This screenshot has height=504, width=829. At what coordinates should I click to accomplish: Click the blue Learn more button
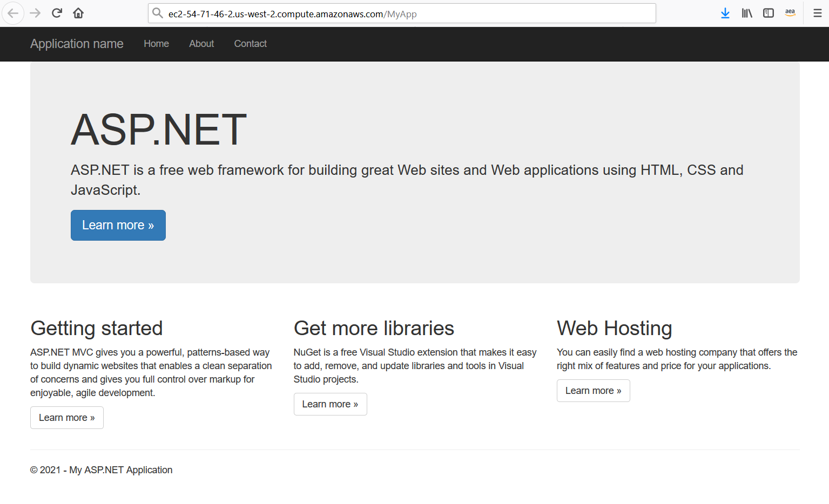pyautogui.click(x=118, y=225)
